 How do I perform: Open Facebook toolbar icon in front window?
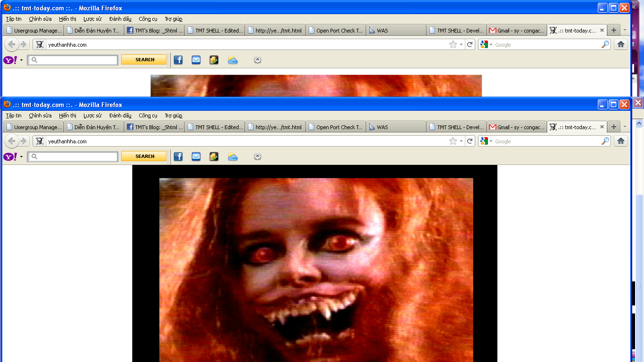point(178,156)
